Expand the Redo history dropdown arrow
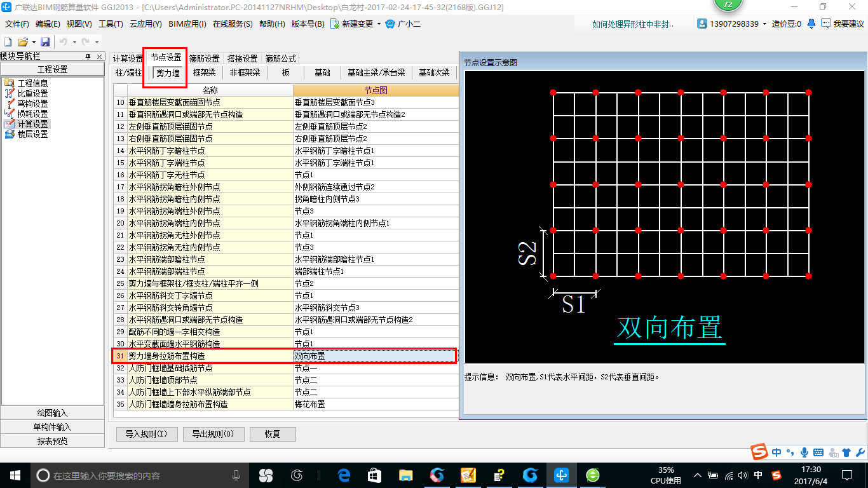Viewport: 868px width, 488px height. (95, 42)
